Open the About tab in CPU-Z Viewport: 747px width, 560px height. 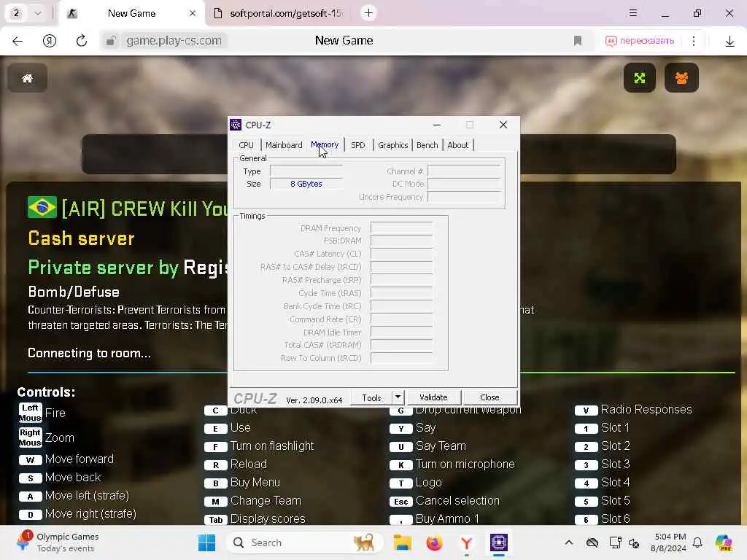click(458, 145)
